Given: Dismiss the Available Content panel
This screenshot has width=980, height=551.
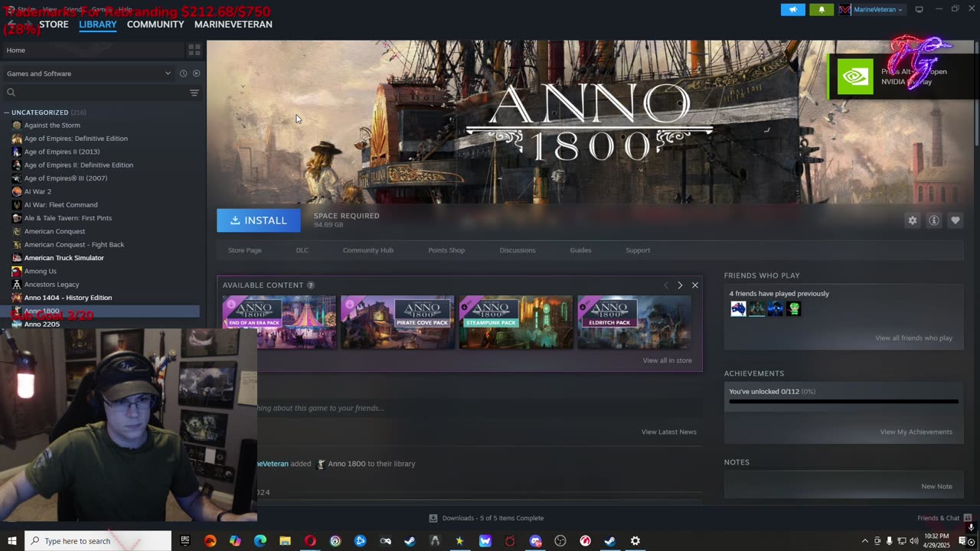Looking at the screenshot, I should pos(695,285).
